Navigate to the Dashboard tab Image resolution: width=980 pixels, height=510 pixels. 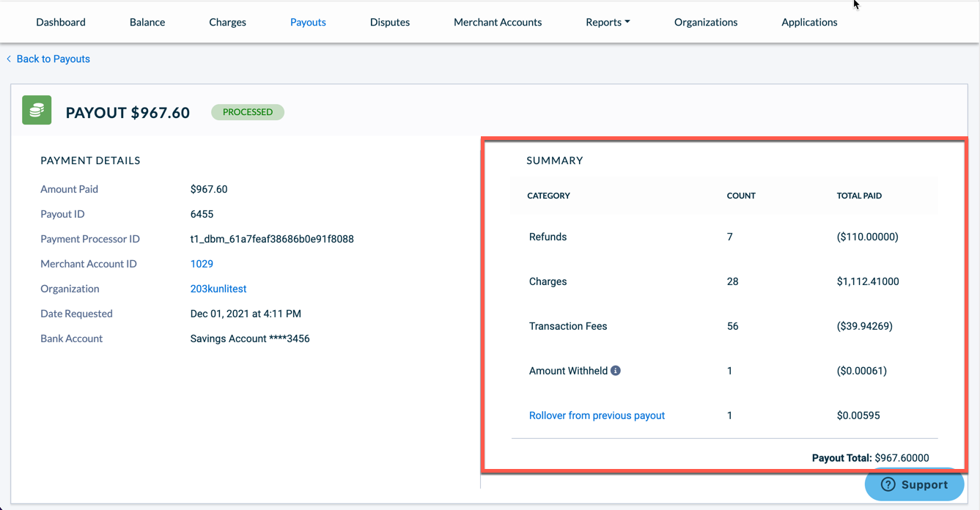61,22
